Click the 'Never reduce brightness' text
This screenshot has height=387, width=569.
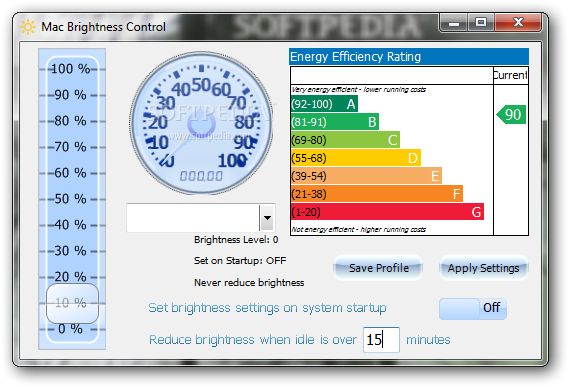point(249,282)
